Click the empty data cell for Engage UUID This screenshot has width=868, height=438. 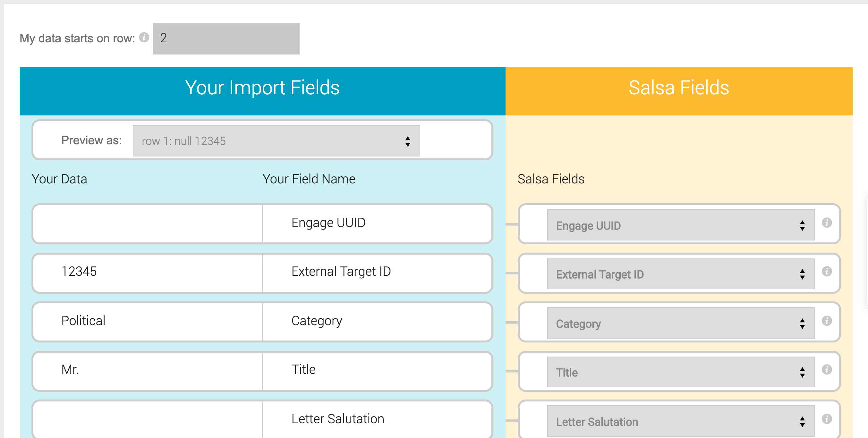tap(148, 224)
